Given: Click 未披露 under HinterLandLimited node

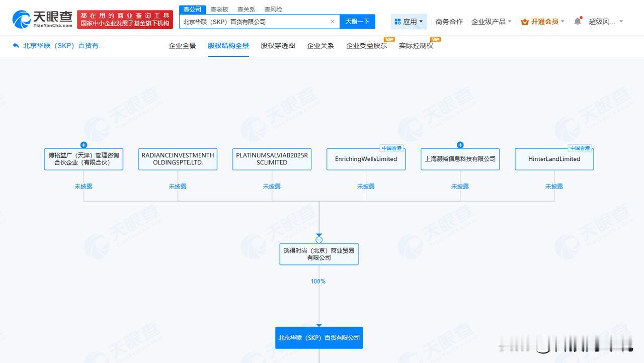Looking at the screenshot, I should point(554,187).
